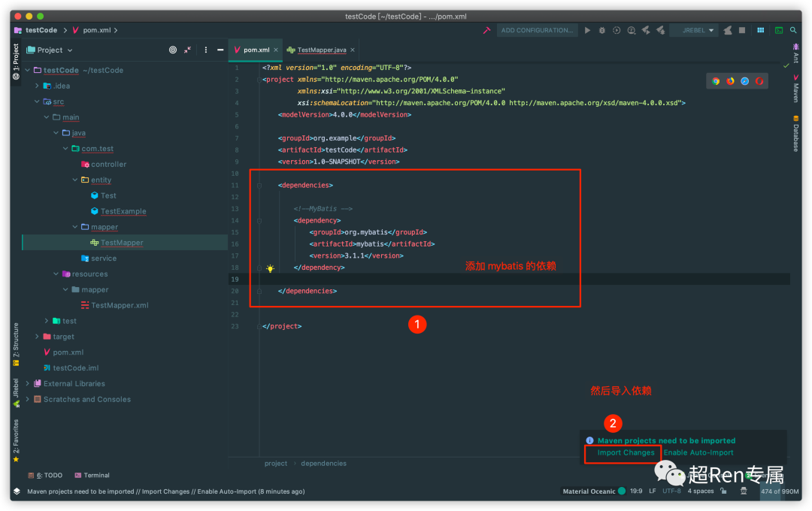Click UTF-8 encoding in status bar
The height and width of the screenshot is (511, 812).
pos(671,491)
